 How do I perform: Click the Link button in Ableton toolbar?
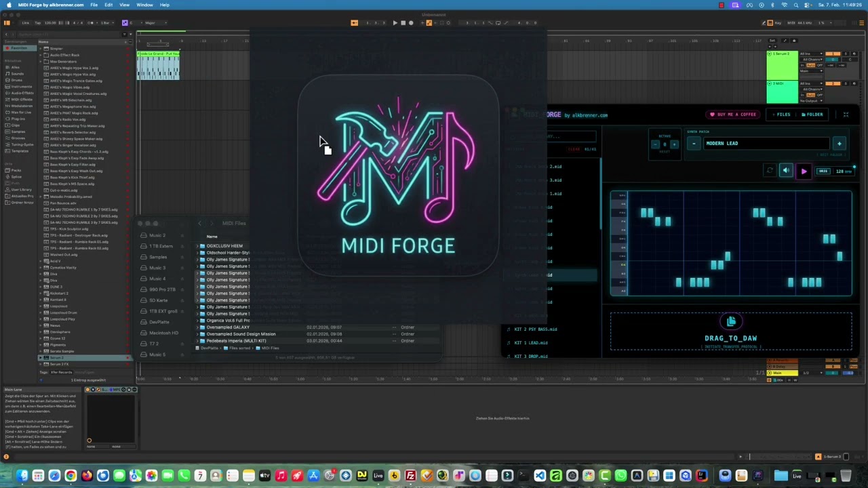coord(25,23)
